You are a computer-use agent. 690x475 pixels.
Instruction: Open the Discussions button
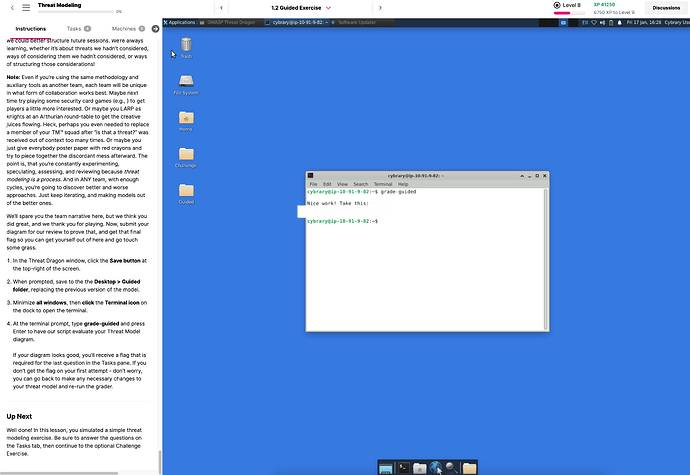pos(659,8)
